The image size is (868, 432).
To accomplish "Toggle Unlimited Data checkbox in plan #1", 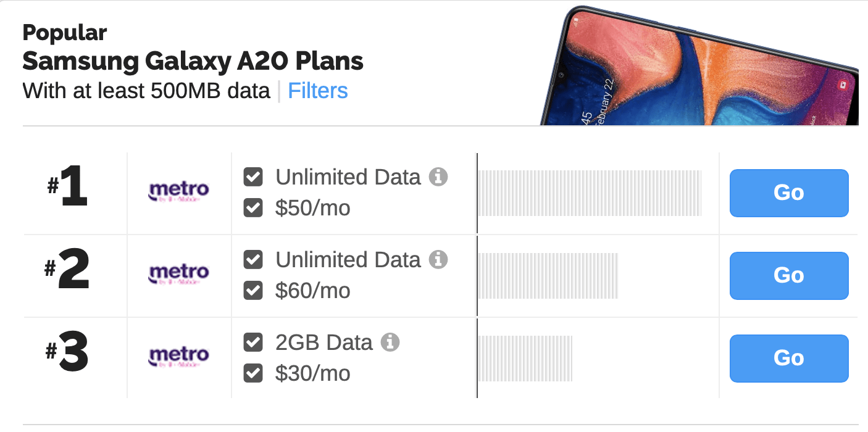I will (x=253, y=177).
